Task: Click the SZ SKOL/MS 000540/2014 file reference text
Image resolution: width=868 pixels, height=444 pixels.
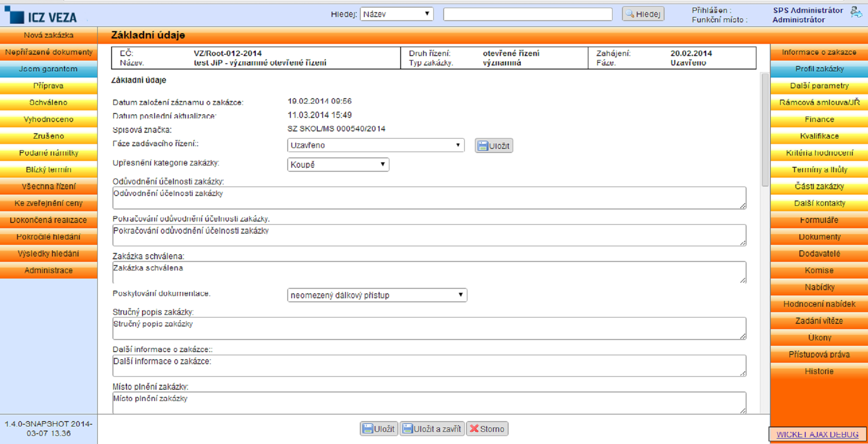Action: click(x=336, y=129)
